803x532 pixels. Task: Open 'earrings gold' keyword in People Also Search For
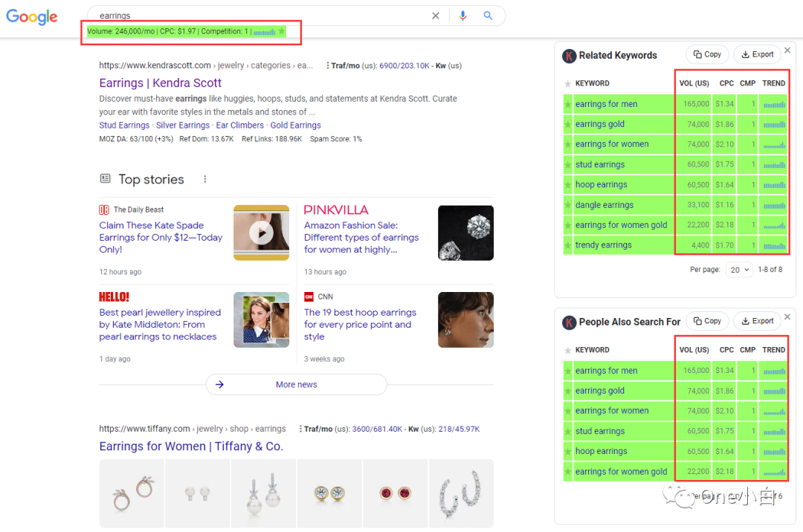(600, 391)
